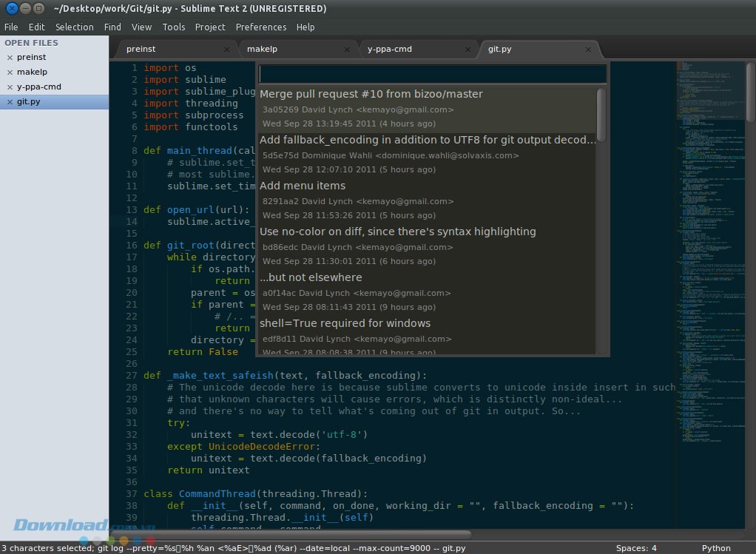Close the git.py tab
The width and height of the screenshot is (756, 554).
[x=588, y=50]
